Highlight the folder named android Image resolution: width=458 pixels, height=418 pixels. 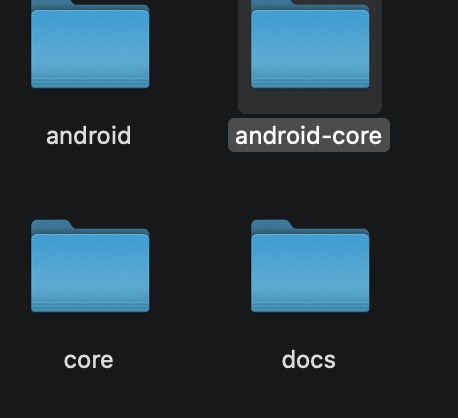click(90, 44)
